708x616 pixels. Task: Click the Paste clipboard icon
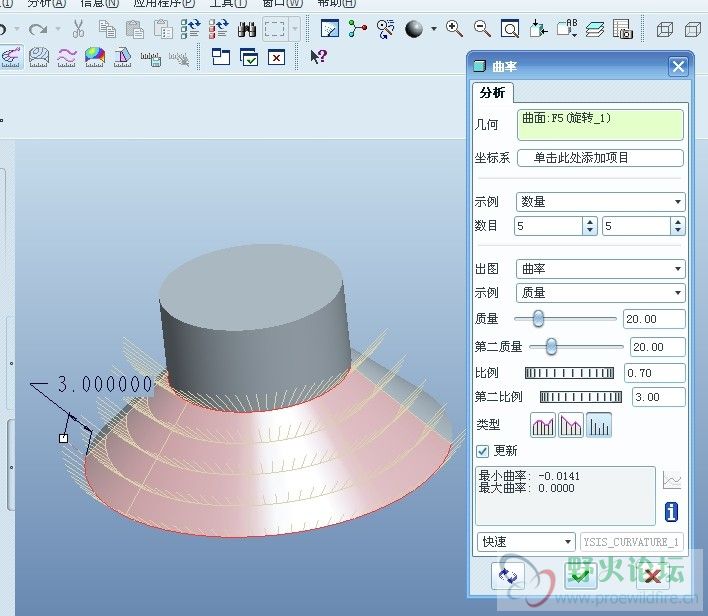(x=135, y=29)
